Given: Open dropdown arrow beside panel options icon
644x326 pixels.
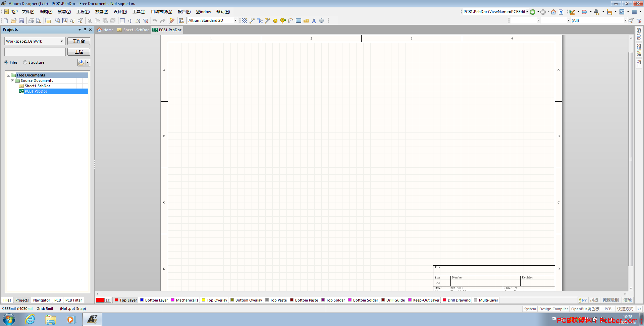Looking at the screenshot, I should pos(88,62).
